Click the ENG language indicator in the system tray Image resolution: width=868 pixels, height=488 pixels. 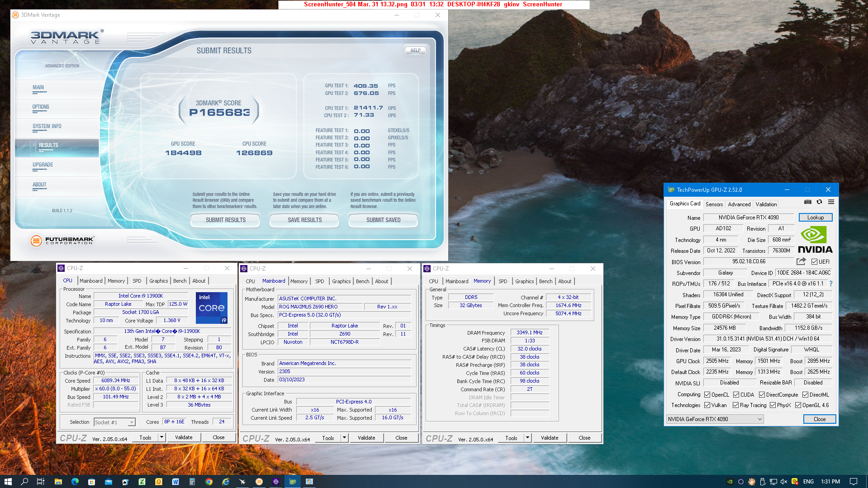click(x=808, y=482)
